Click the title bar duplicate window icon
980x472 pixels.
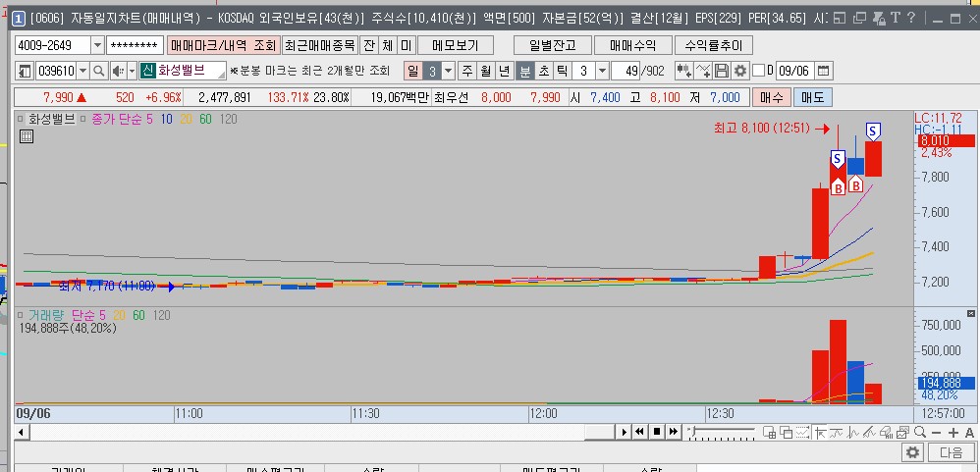click(859, 18)
